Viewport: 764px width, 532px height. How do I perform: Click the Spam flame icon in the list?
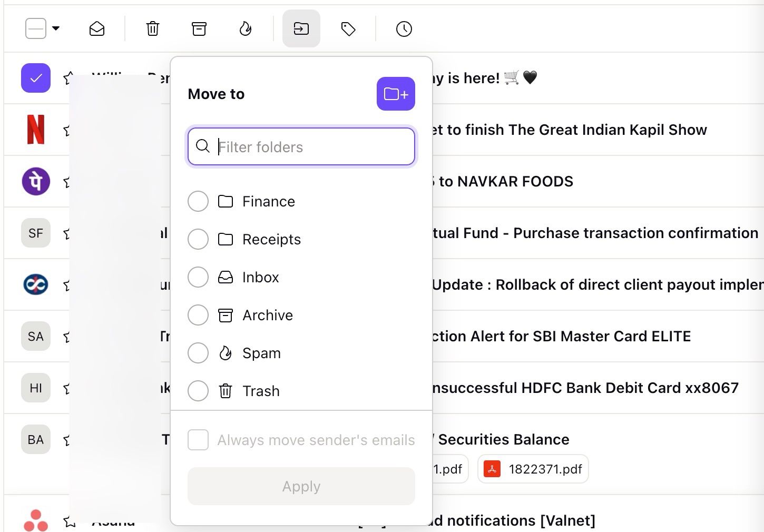pyautogui.click(x=226, y=353)
